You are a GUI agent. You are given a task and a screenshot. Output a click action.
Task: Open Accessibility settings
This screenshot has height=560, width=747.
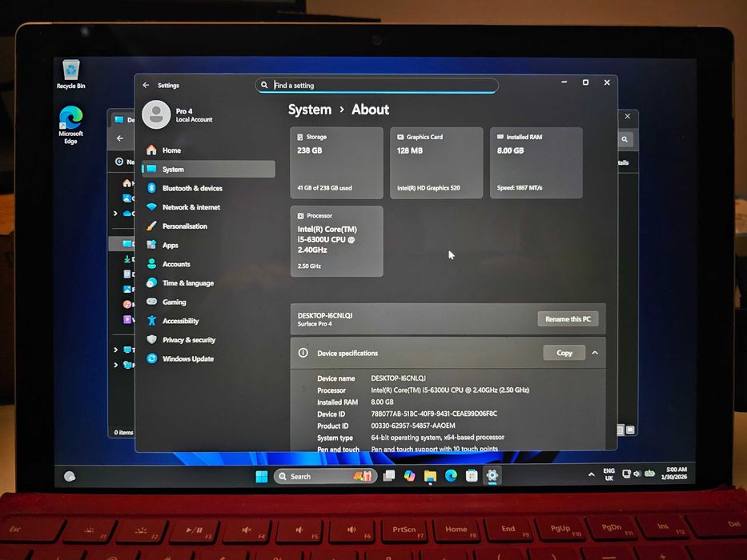pyautogui.click(x=209, y=321)
